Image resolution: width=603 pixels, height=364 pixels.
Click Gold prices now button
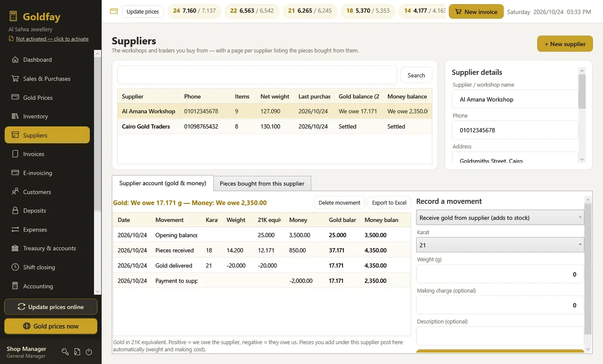point(51,326)
